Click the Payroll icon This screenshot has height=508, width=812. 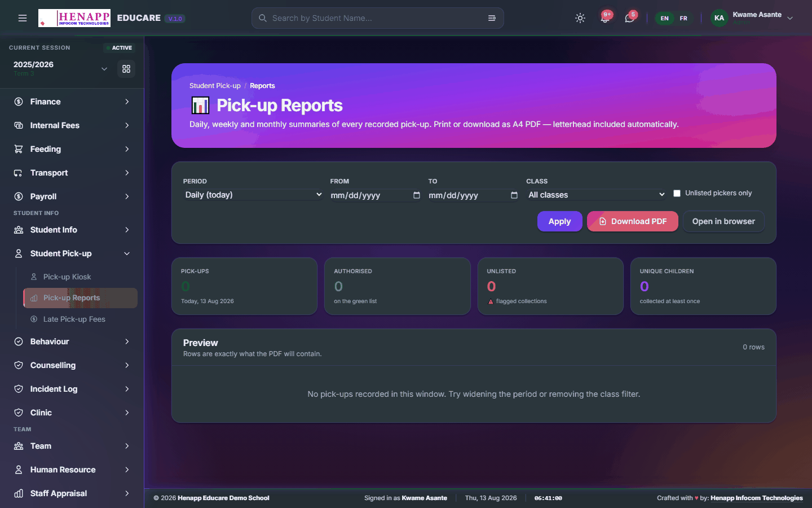19,196
